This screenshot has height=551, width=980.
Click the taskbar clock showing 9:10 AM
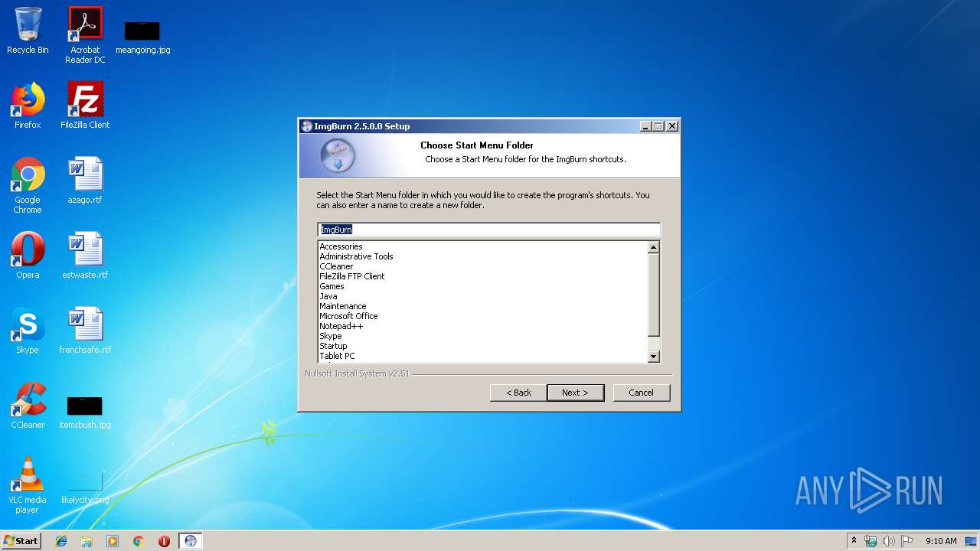coord(941,541)
